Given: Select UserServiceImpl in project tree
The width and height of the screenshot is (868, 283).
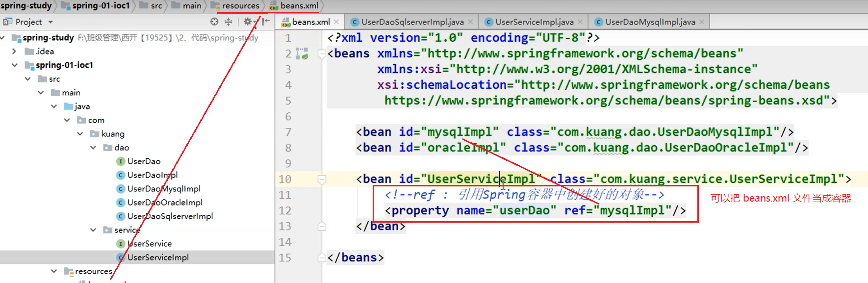Looking at the screenshot, I should point(158,257).
